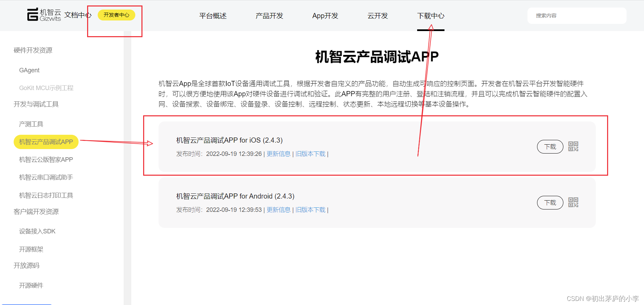Open 开源硬件 sidebar item
The height and width of the screenshot is (305, 644).
[x=31, y=286]
